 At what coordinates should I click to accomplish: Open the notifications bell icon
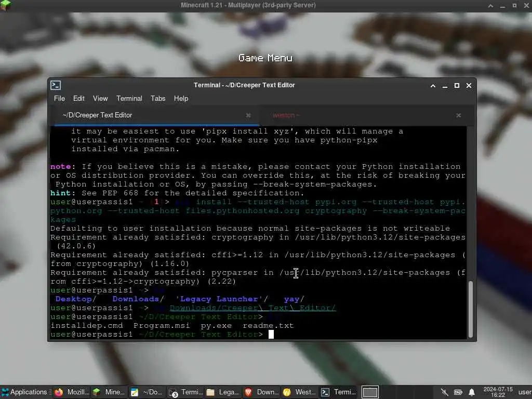click(472, 393)
